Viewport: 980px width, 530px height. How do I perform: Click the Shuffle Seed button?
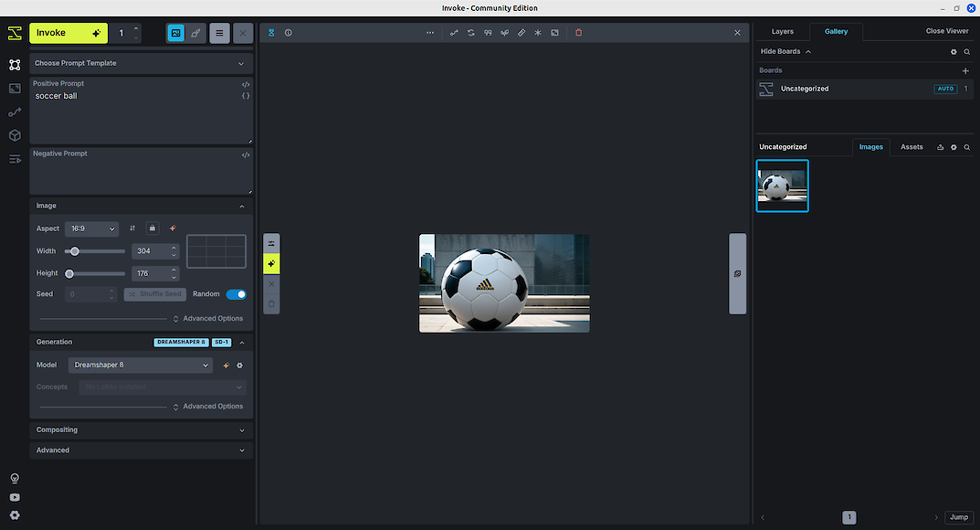pyautogui.click(x=155, y=294)
